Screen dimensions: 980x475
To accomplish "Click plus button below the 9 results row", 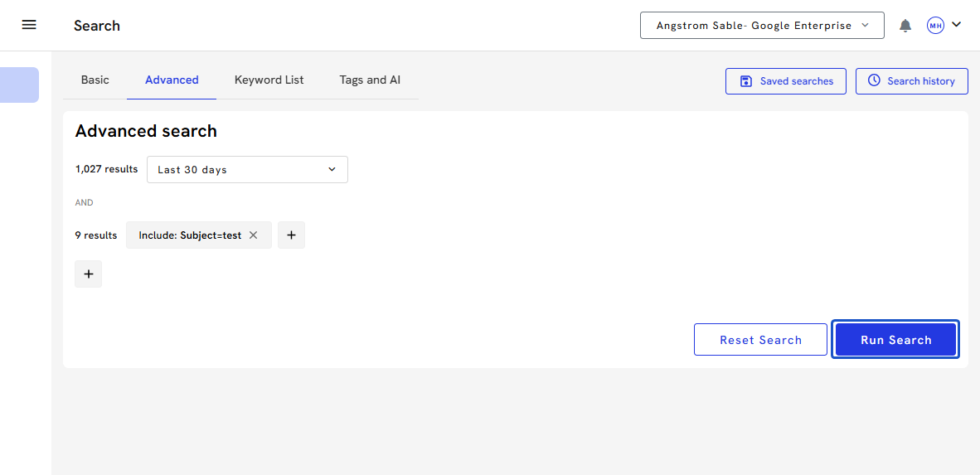I will pos(89,274).
